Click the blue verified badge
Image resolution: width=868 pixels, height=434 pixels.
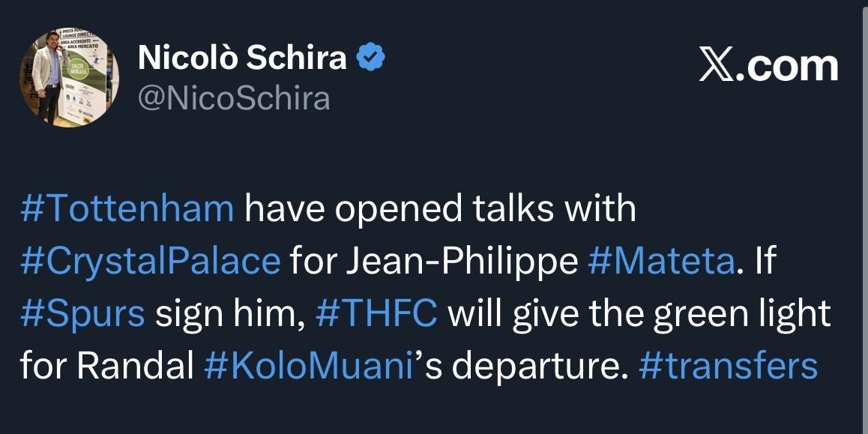tap(370, 59)
